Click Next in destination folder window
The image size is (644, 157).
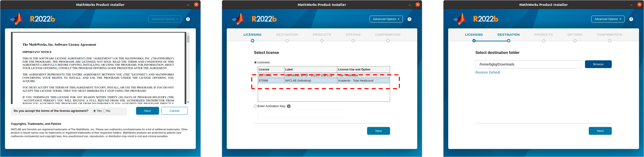coord(600,131)
